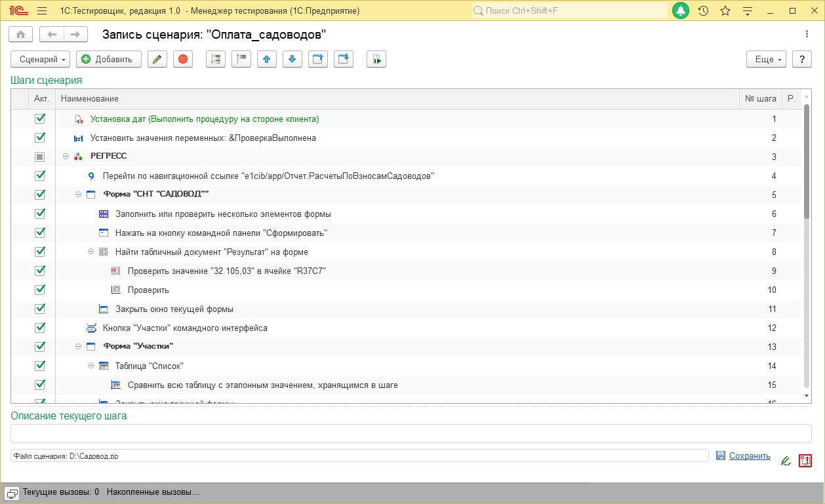Select the step named 'Проверить'
825x504 pixels.
click(x=148, y=290)
